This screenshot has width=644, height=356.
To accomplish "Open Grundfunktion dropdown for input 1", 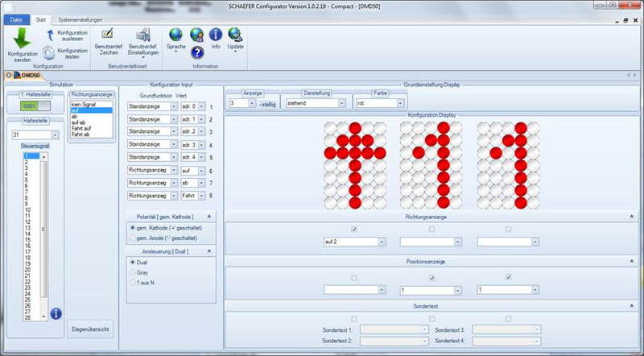I will [174, 106].
